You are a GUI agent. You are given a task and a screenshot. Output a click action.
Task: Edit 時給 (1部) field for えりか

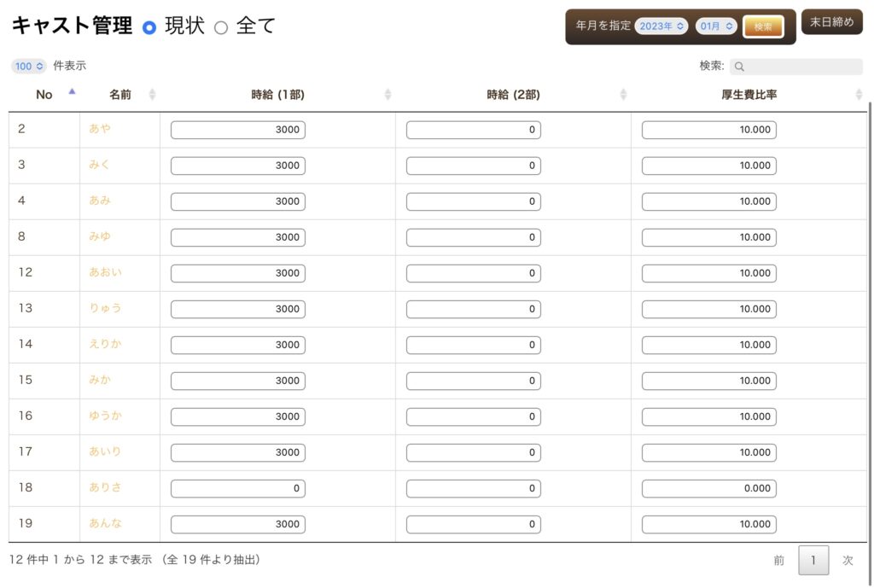[238, 345]
